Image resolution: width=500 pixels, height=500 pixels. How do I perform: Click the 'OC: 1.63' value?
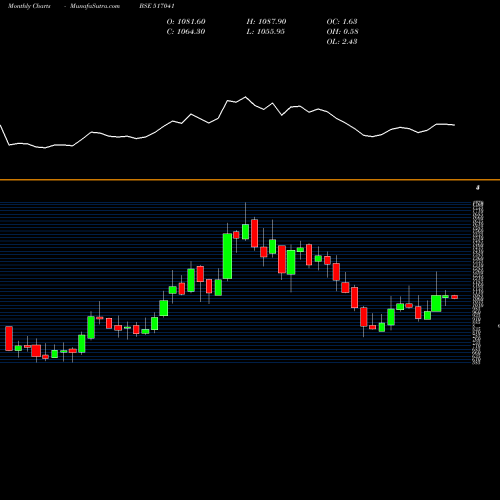coord(342,22)
